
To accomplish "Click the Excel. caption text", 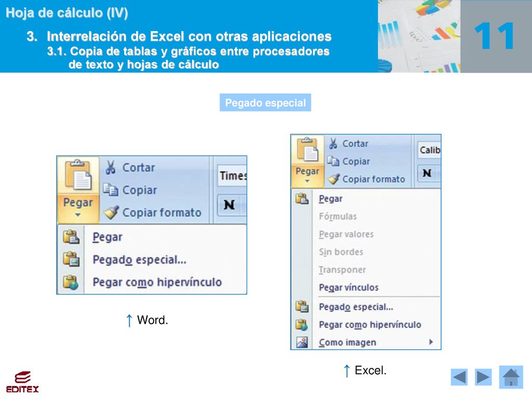I will click(x=370, y=370).
